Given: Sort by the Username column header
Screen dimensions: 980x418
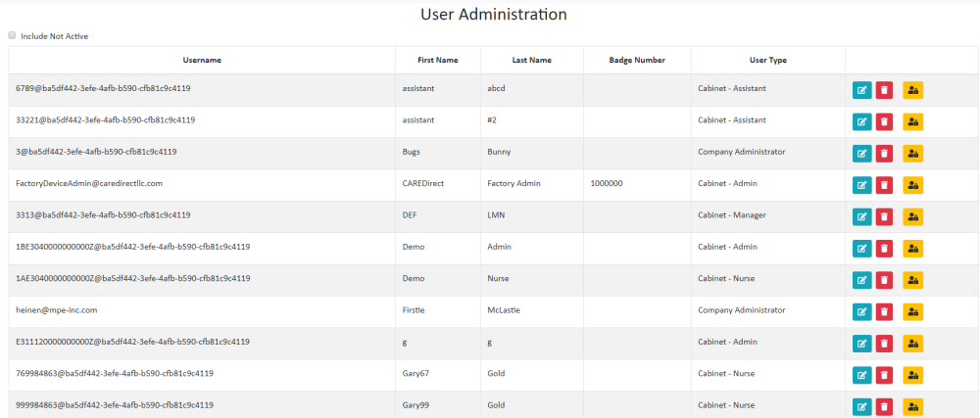Looking at the screenshot, I should [x=202, y=60].
